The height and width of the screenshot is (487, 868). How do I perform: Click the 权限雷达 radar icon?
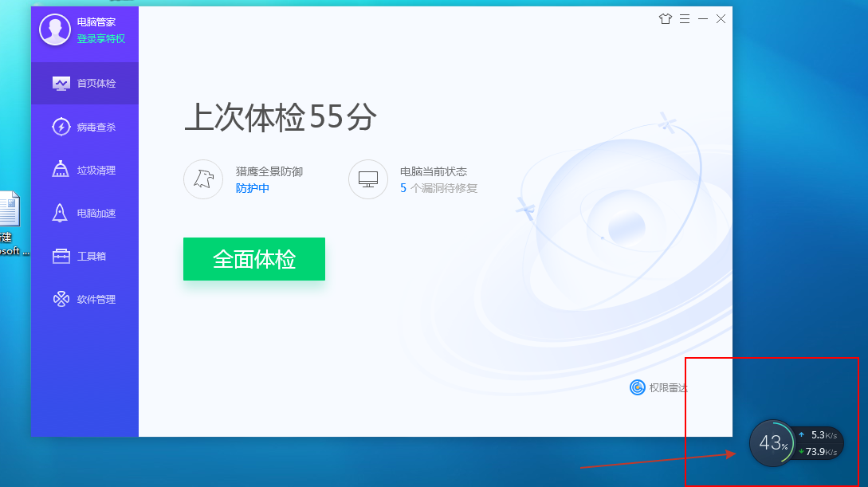point(635,388)
